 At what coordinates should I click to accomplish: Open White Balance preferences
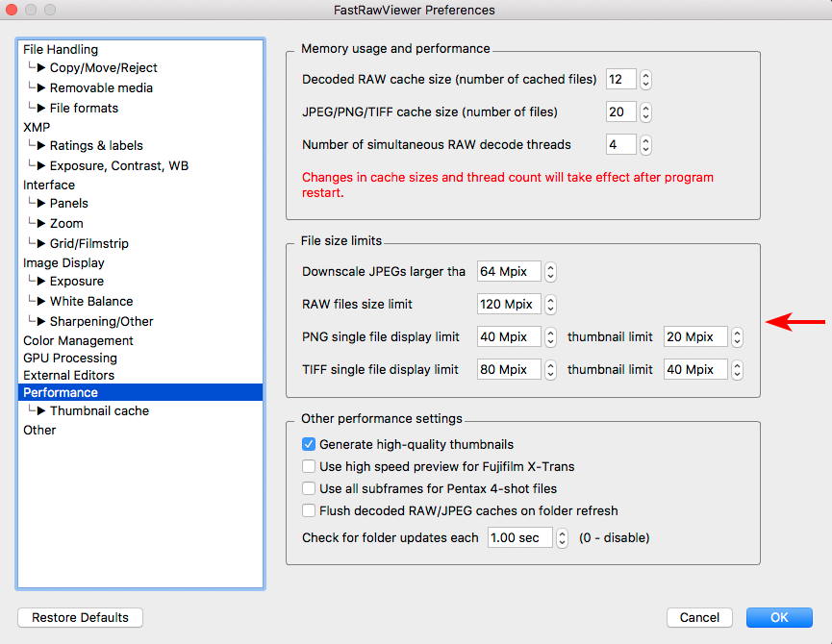pos(91,302)
